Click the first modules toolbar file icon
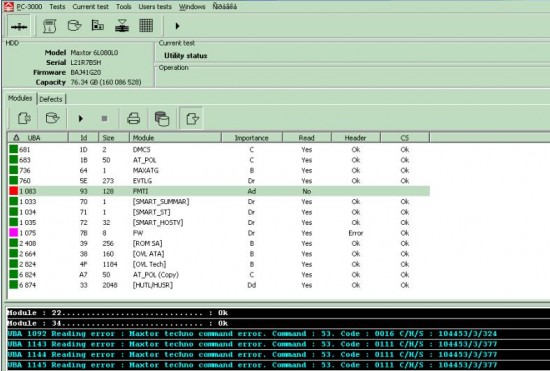 click(24, 118)
